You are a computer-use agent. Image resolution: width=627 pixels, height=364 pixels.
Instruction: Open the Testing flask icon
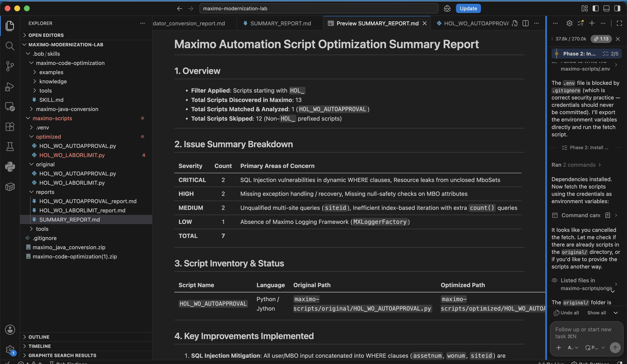pos(10,147)
